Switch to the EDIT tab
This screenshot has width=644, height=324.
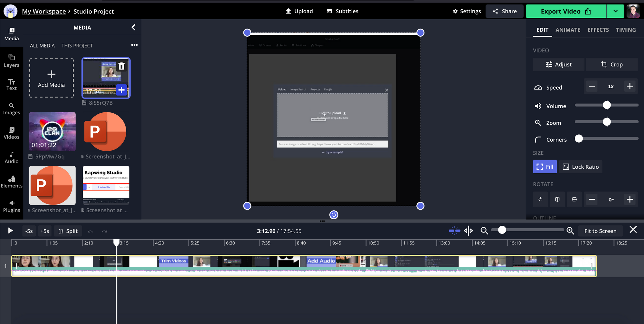(542, 30)
